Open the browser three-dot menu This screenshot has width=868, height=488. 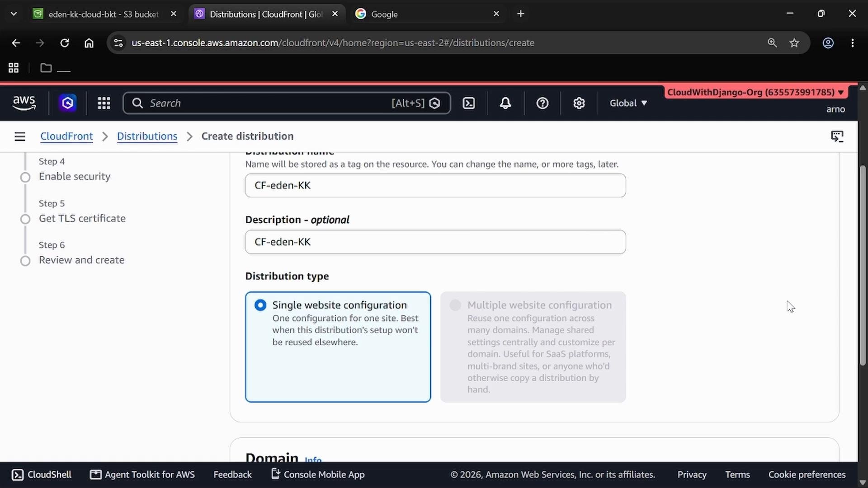click(853, 43)
